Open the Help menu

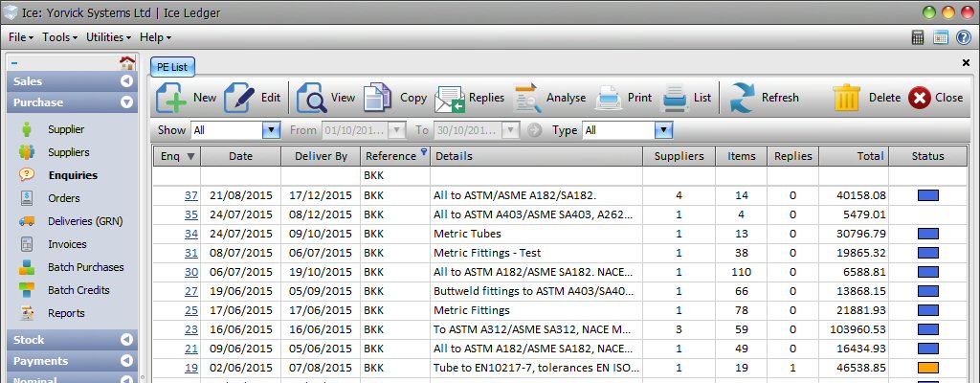click(x=155, y=37)
